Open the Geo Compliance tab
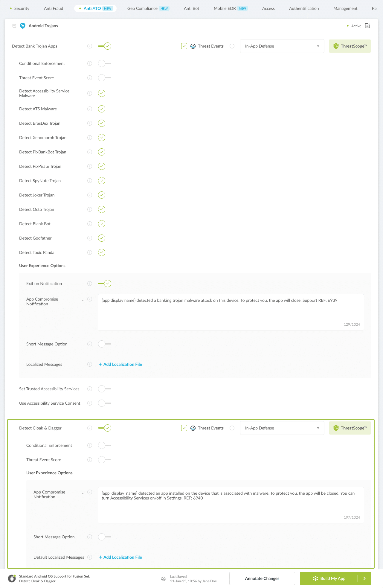Viewport: 383px width, 588px height. tap(142, 8)
